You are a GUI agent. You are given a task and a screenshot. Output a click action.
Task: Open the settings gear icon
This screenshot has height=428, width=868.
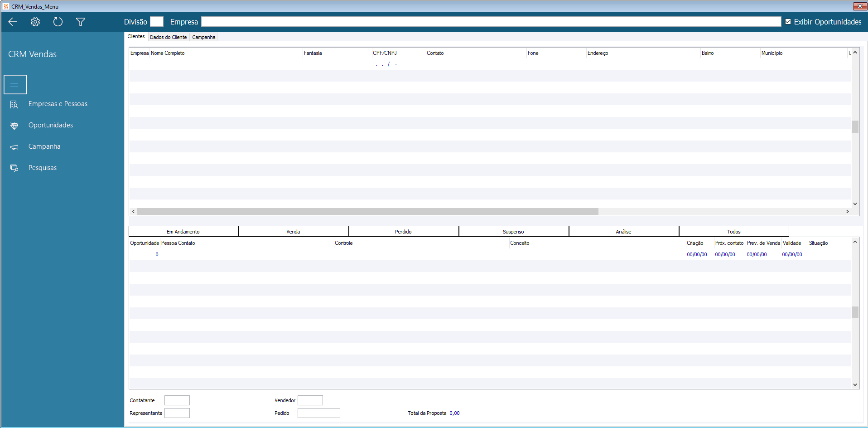(35, 22)
